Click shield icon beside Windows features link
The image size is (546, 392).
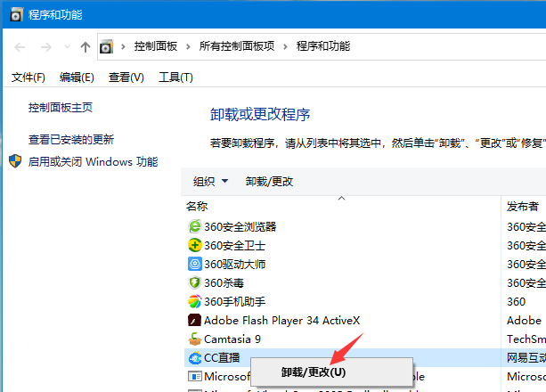tap(15, 161)
